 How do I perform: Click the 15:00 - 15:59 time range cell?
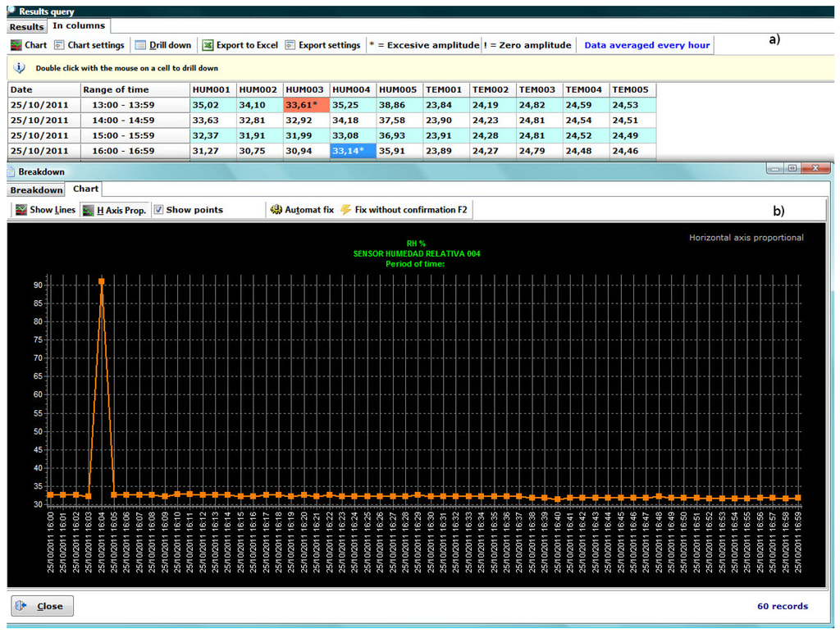[x=135, y=135]
